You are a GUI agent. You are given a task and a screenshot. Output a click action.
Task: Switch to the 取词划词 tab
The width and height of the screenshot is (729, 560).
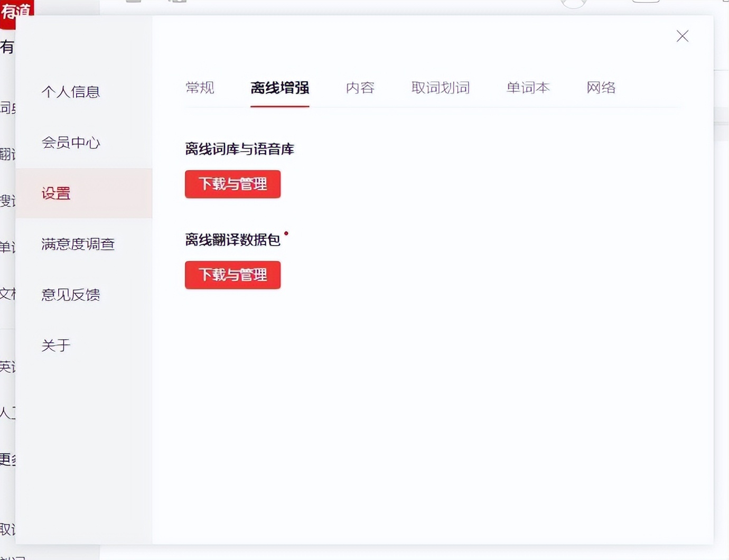coord(441,88)
